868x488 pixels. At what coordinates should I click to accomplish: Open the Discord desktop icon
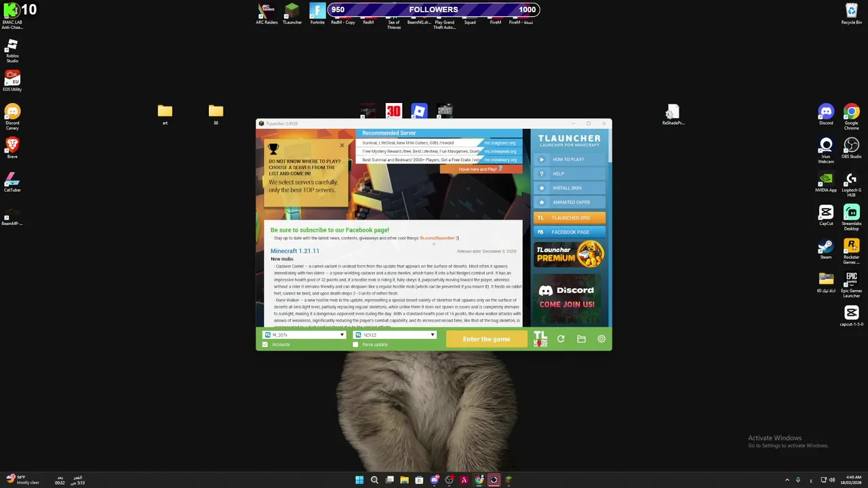click(826, 115)
